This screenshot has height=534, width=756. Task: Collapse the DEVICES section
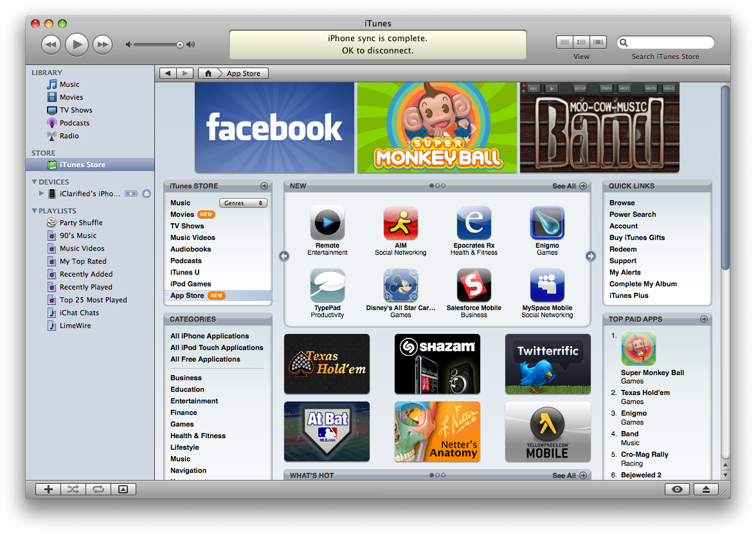coord(34,182)
